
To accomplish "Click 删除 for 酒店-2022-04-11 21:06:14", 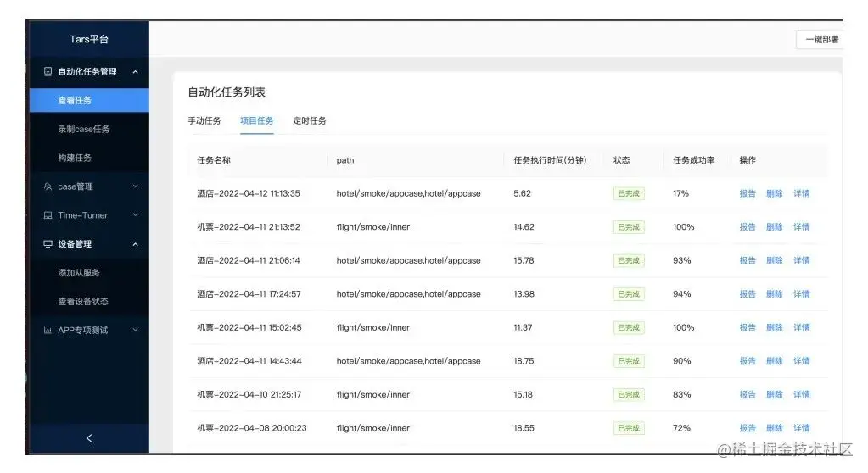I will [x=775, y=260].
